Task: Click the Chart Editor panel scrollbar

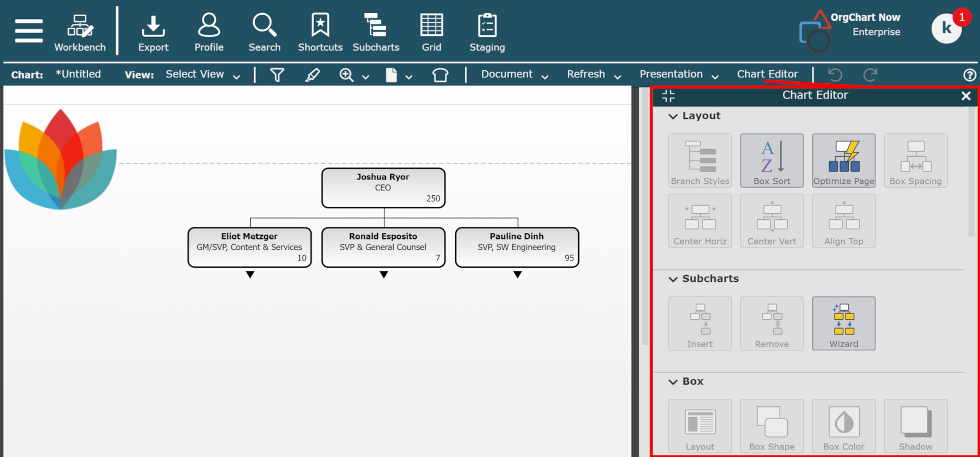Action: pyautogui.click(x=971, y=171)
